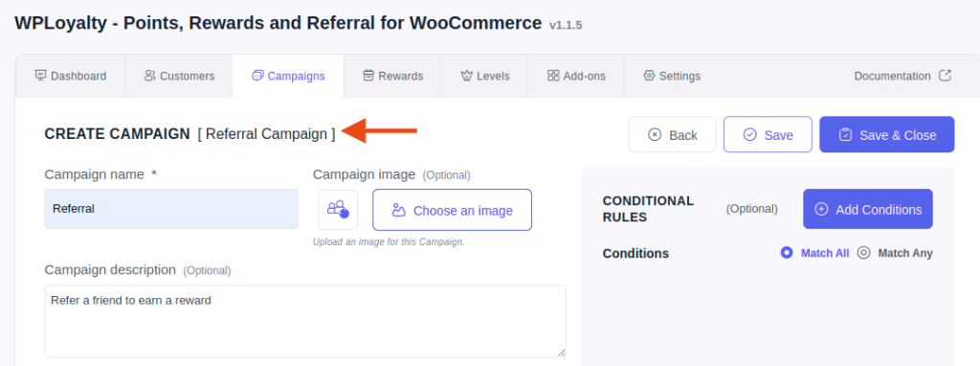
Task: Click the Campaigns tab icon
Action: [x=257, y=76]
